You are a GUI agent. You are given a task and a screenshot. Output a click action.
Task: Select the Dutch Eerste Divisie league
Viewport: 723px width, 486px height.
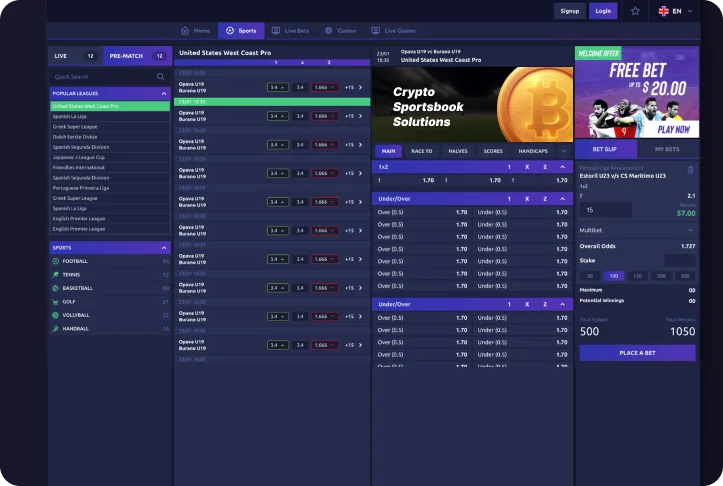point(110,137)
